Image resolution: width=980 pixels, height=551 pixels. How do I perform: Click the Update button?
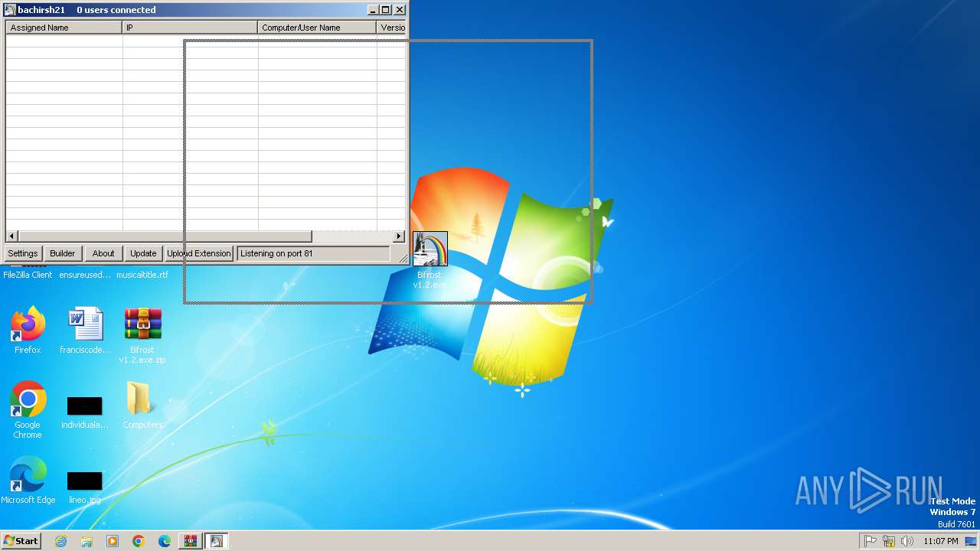[x=143, y=253]
